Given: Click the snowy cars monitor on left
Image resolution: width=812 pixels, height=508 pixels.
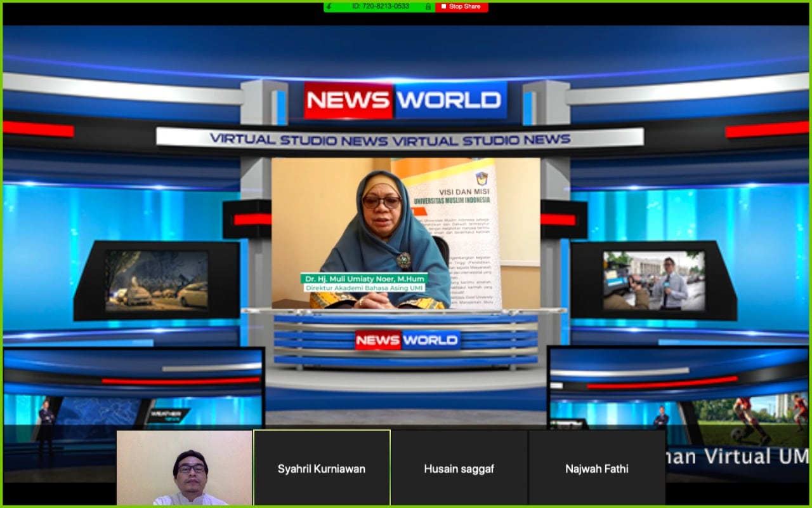Looking at the screenshot, I should pos(157,280).
